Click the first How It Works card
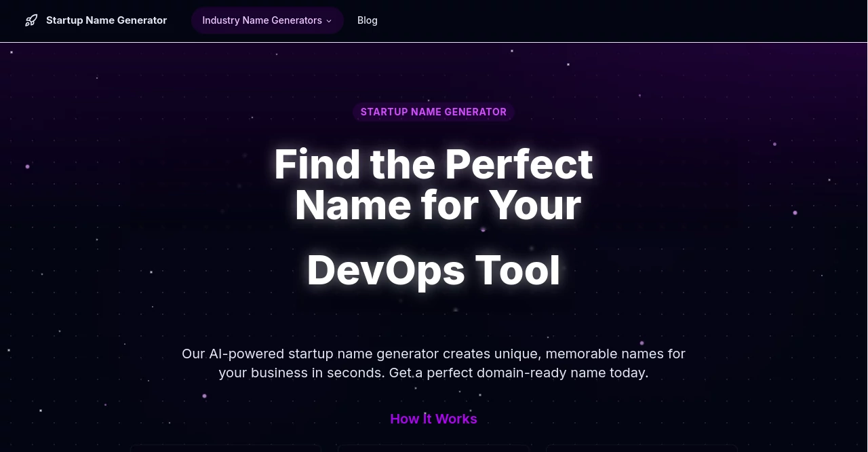 224,450
